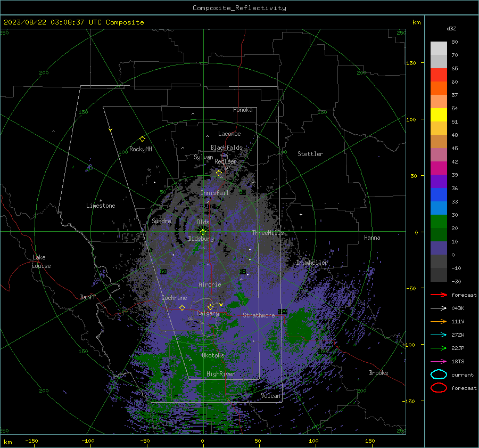Click the Brooks city label

click(x=378, y=373)
